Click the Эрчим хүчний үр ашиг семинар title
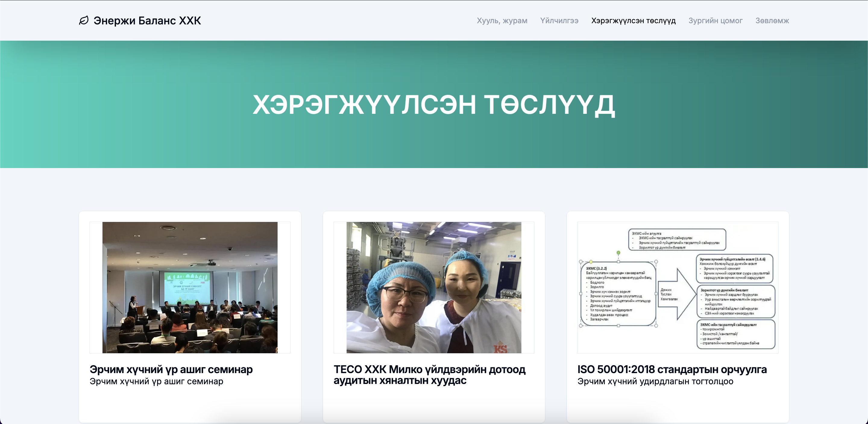This screenshot has height=424, width=868. pos(171,369)
